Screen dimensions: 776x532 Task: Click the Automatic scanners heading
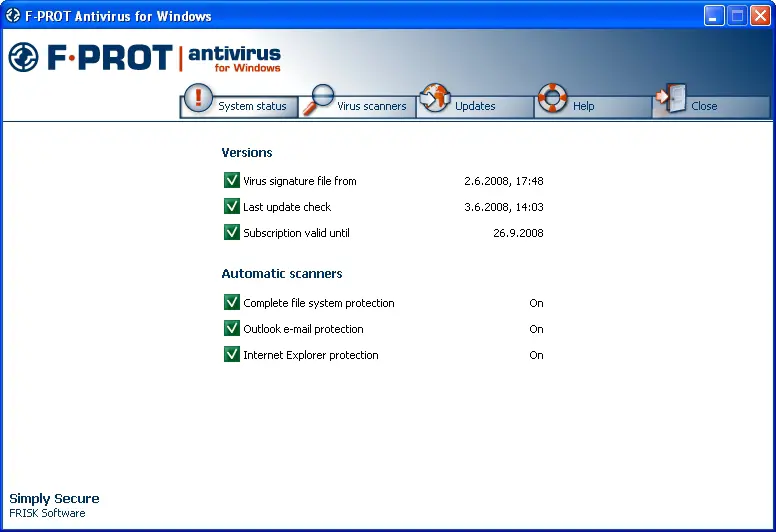tap(282, 274)
